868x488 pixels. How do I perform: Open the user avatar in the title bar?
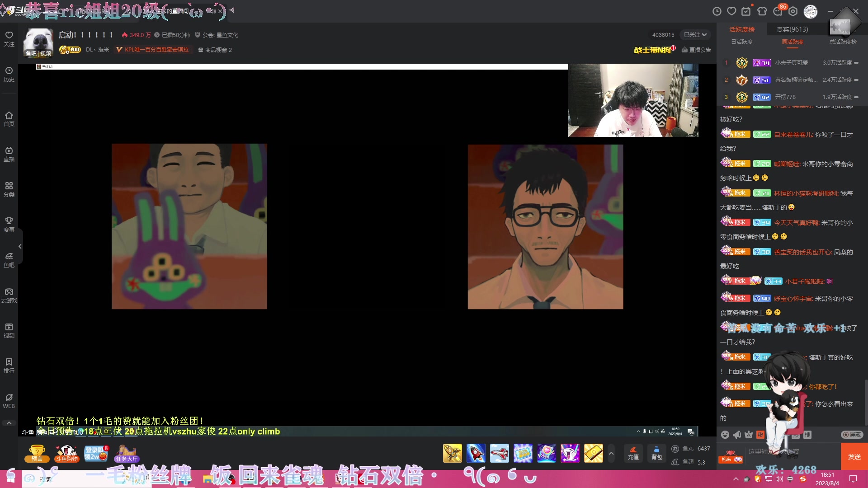811,12
